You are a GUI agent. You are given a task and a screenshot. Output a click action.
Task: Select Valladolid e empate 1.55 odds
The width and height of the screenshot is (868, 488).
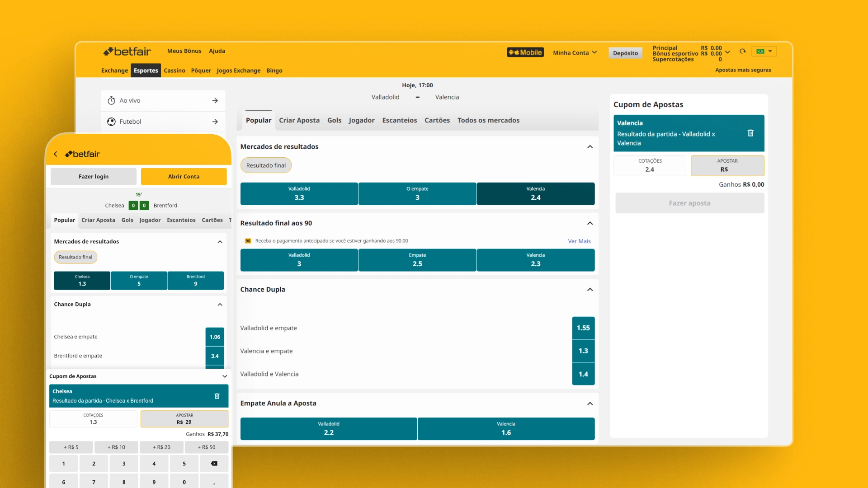(583, 328)
